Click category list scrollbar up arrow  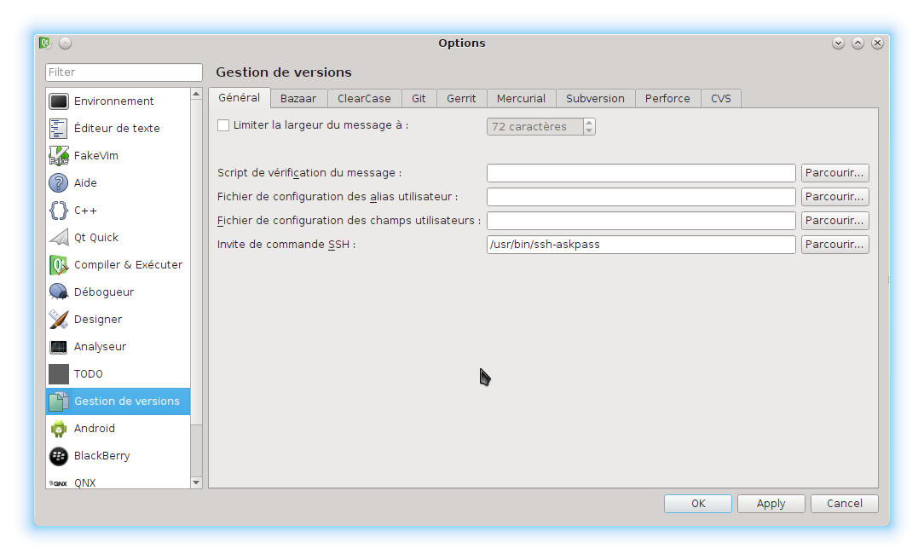pos(196,94)
